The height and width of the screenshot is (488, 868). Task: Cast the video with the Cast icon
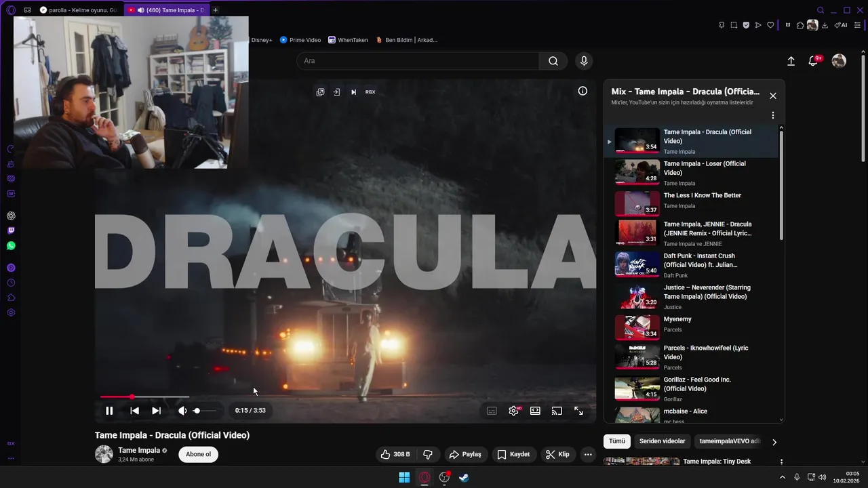pos(557,411)
